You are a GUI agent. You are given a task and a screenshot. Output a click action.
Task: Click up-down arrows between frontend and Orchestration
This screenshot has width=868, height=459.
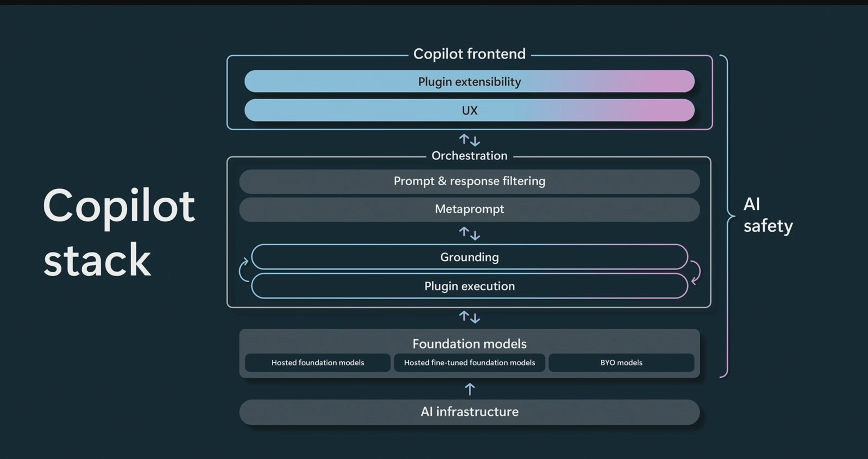pyautogui.click(x=469, y=140)
